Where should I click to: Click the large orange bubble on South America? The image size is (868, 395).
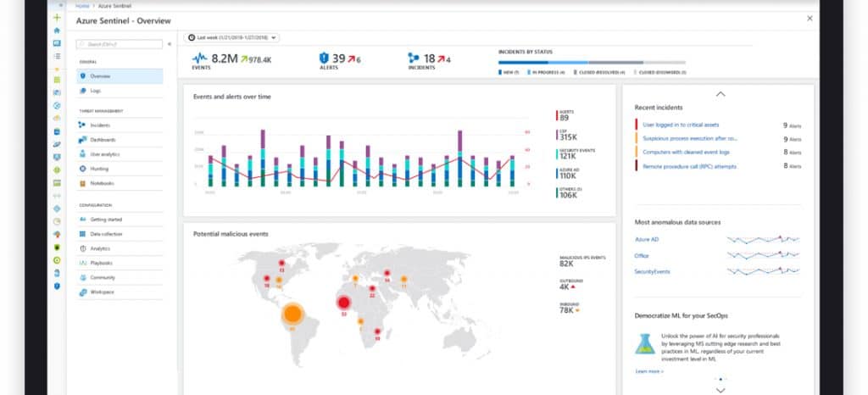coord(292,314)
